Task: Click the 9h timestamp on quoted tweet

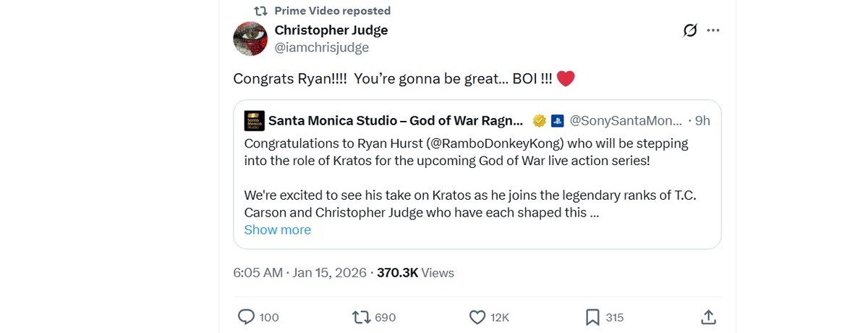Action: pyautogui.click(x=702, y=121)
